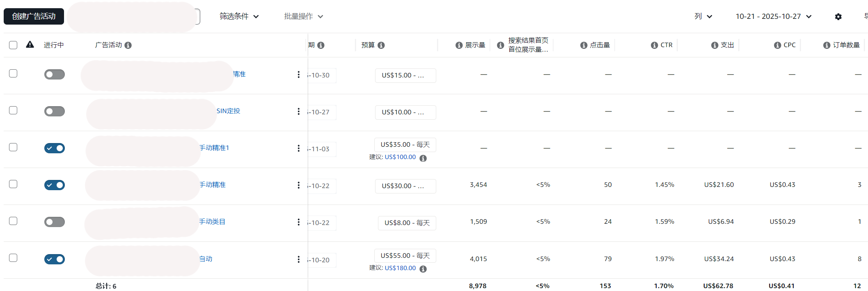Open the settings gear icon

(x=838, y=17)
